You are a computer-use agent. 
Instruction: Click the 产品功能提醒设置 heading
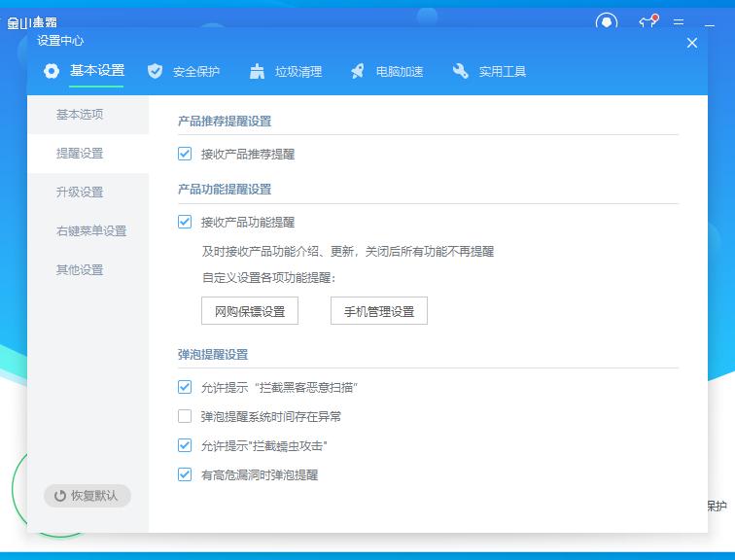coord(225,190)
